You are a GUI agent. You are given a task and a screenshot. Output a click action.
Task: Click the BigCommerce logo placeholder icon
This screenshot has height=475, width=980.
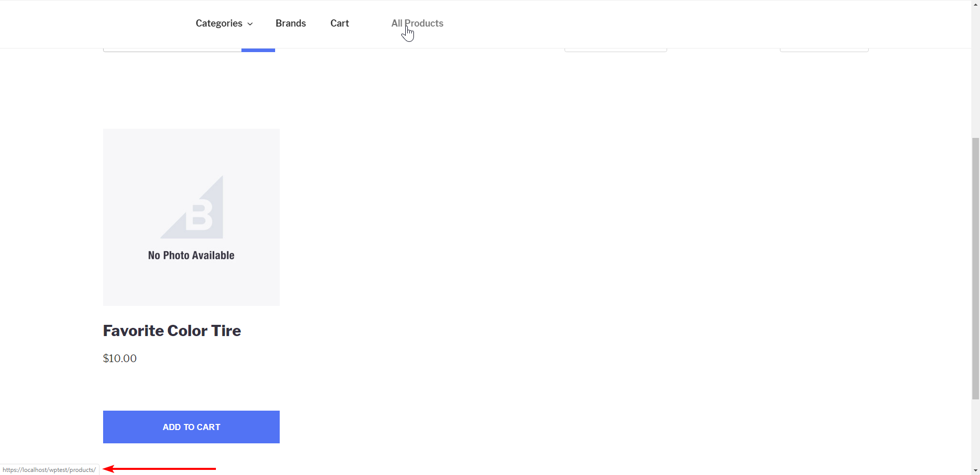[192, 207]
